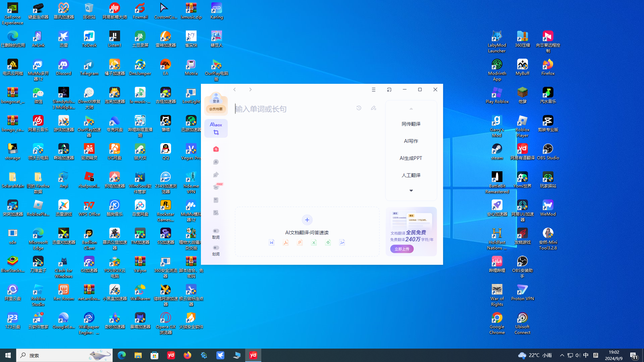Screen dimensions: 644x362
Task: Click the history clock icon in search bar
Action: [359, 108]
